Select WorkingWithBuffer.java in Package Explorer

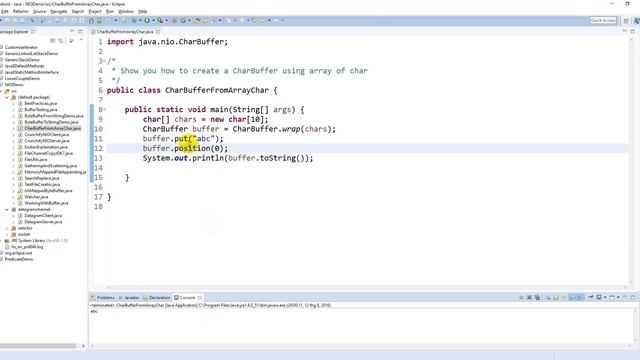tap(46, 203)
